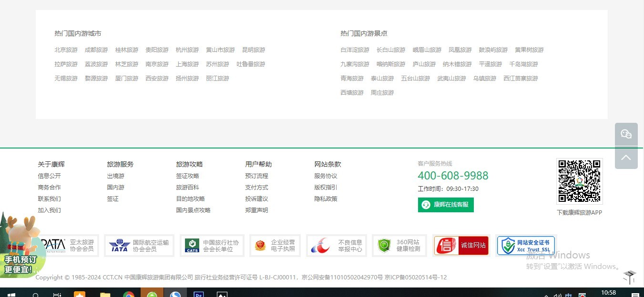Open 签证攻略 under 旅游攻略
The height and width of the screenshot is (297, 644).
pyautogui.click(x=187, y=176)
